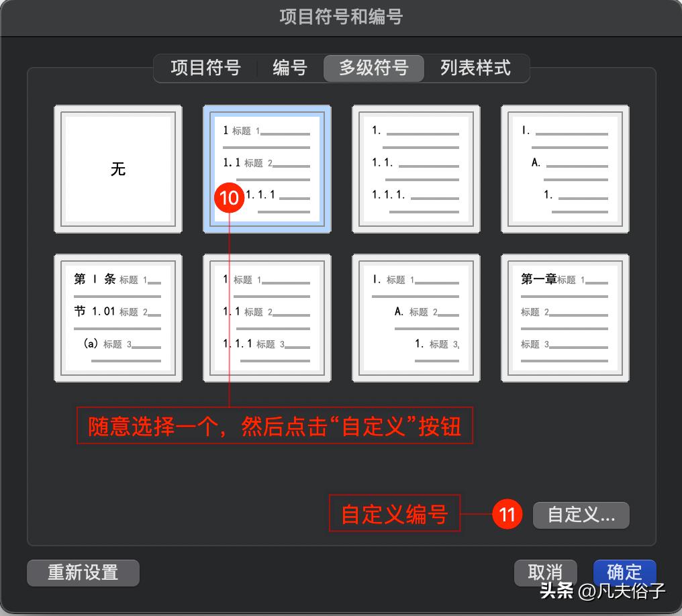Select the 无 (none) multilevel list style
Image resolution: width=682 pixels, height=616 pixels.
click(x=117, y=168)
